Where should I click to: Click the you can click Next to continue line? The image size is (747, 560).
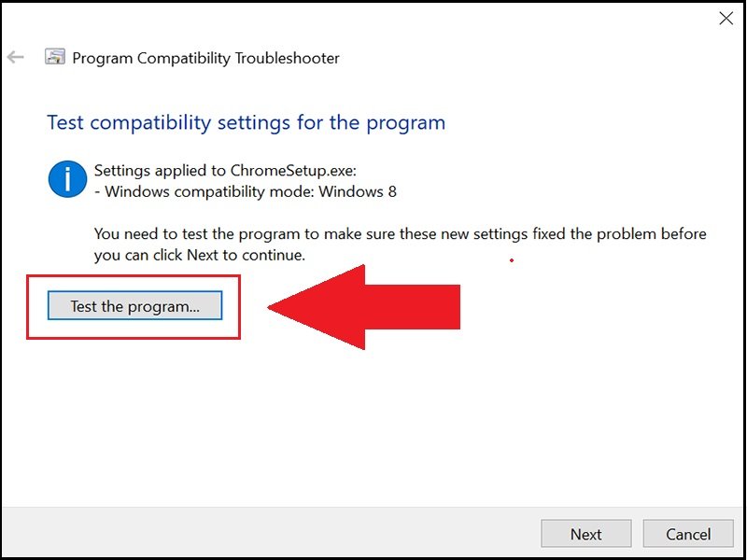pos(200,255)
